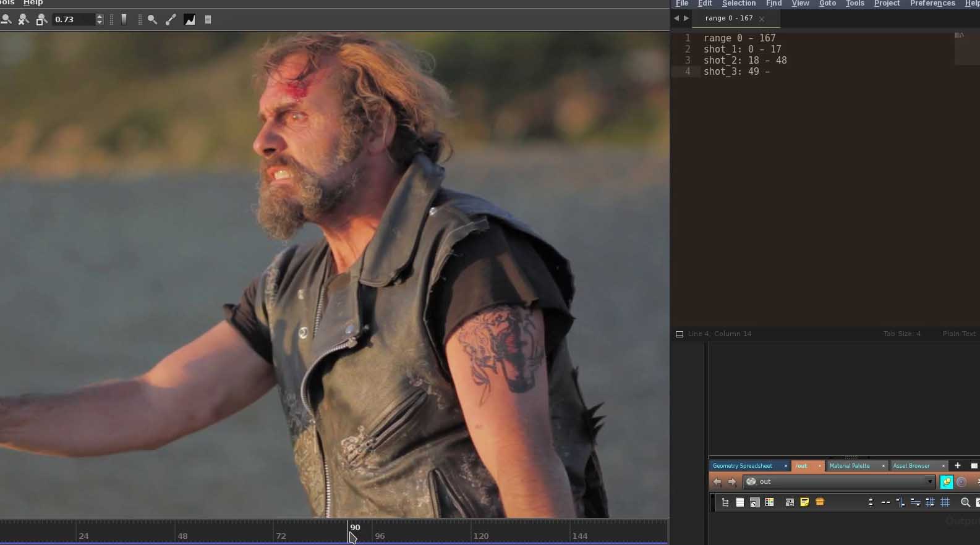Screen dimensions: 980x545
Task: Click the zoom out magnifier icon
Action: click(6, 20)
